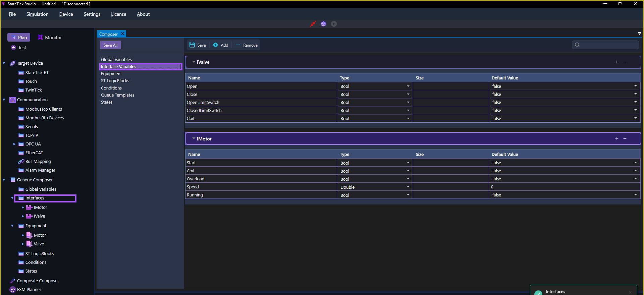Viewport: 644px width, 295px height.
Task: Click the Valve equipment icon in tree
Action: tap(29, 244)
